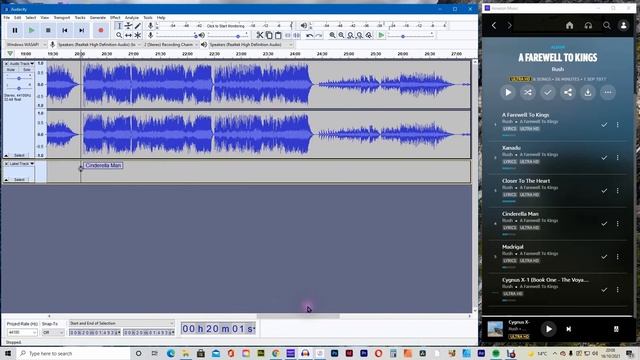Open the 2 (Stereo) Recording Channels dropdown
The image size is (640, 360).
tap(171, 44)
